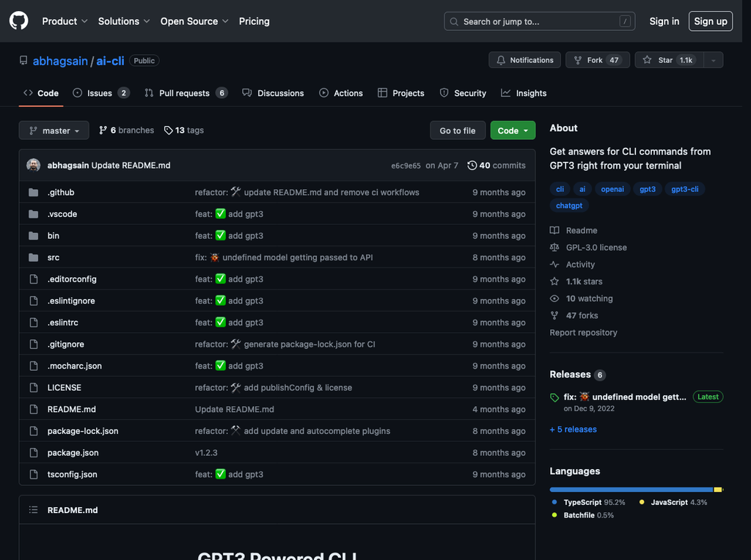Open the Product menu
This screenshot has width=751, height=560.
(65, 21)
